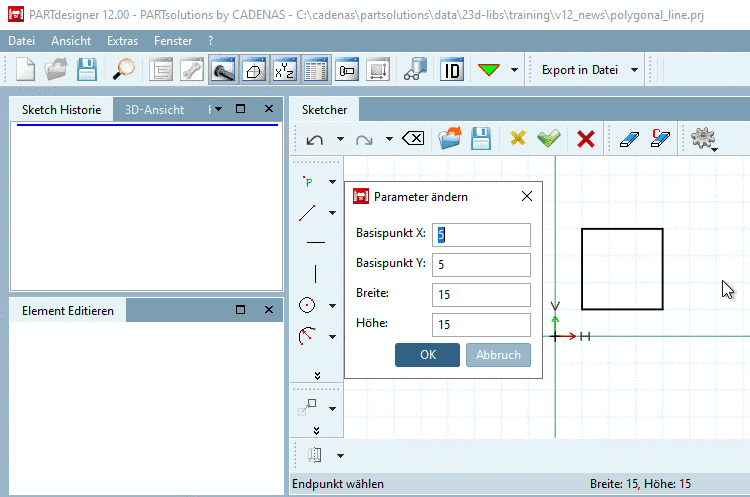
Task: Toggle the 3D bolt view icon
Action: point(223,70)
